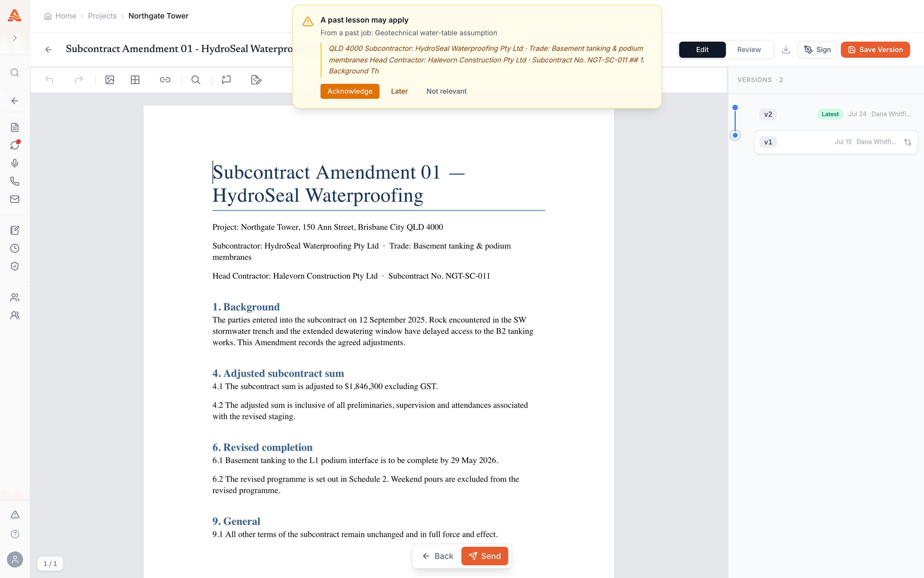This screenshot has height=578, width=924.
Task: Open Northgate Tower breadcrumb item
Action: coord(159,16)
